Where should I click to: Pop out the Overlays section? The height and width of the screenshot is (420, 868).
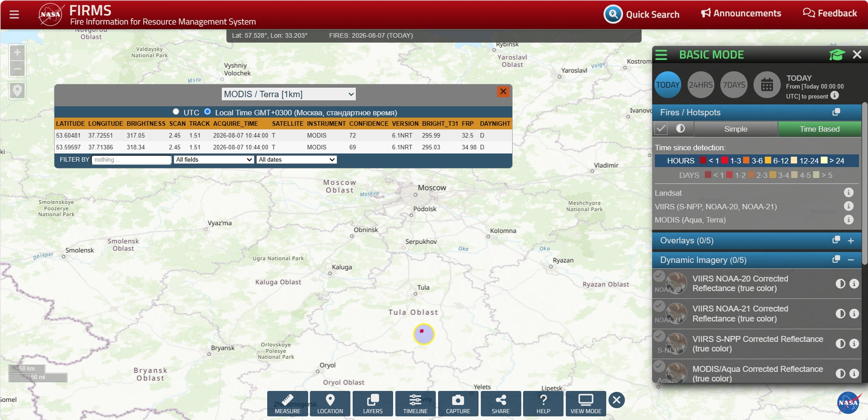tap(836, 240)
